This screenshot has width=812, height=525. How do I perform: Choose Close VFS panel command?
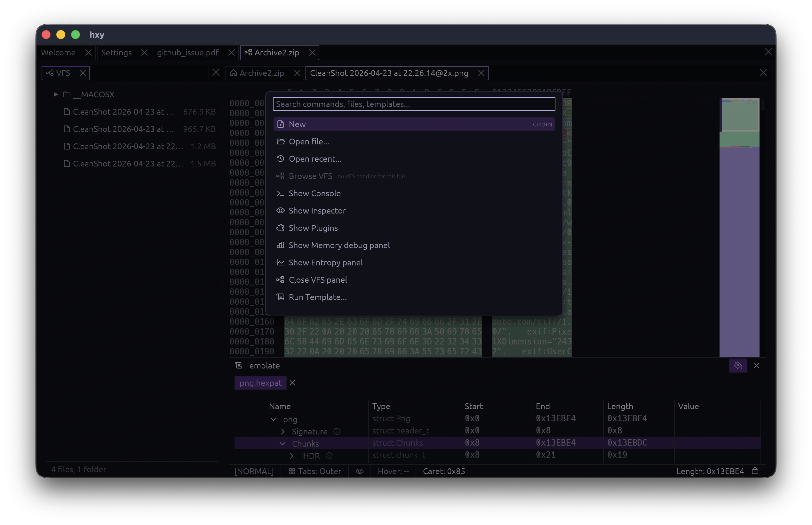[x=413, y=280]
